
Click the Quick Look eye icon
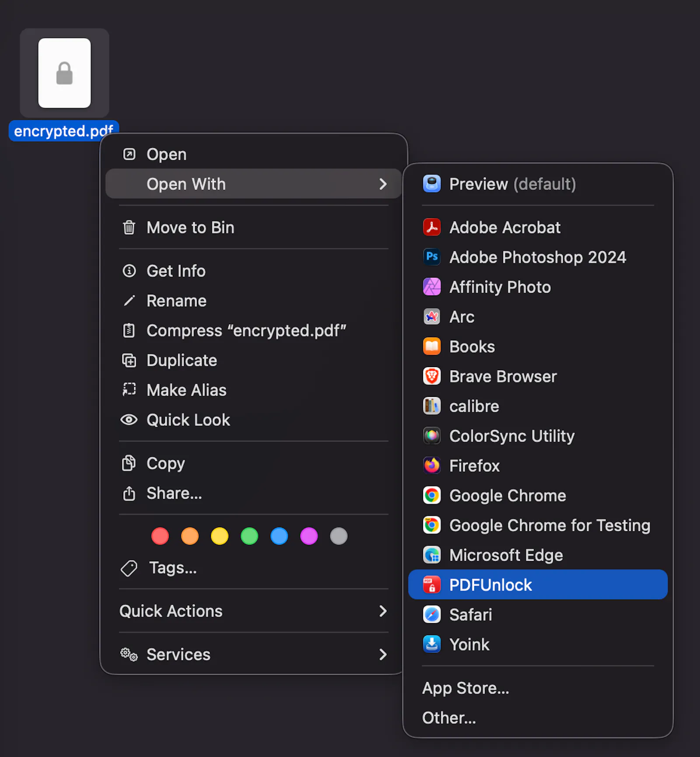click(x=129, y=420)
